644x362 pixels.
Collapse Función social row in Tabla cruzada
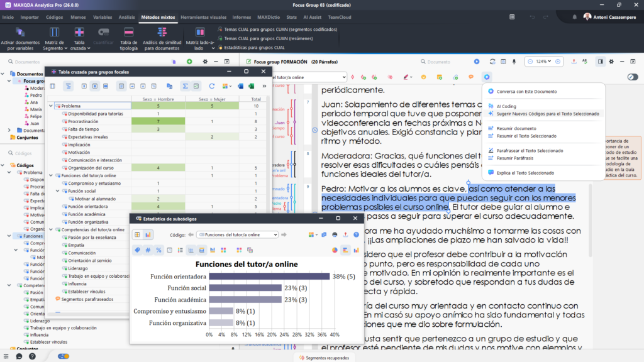pyautogui.click(x=58, y=191)
